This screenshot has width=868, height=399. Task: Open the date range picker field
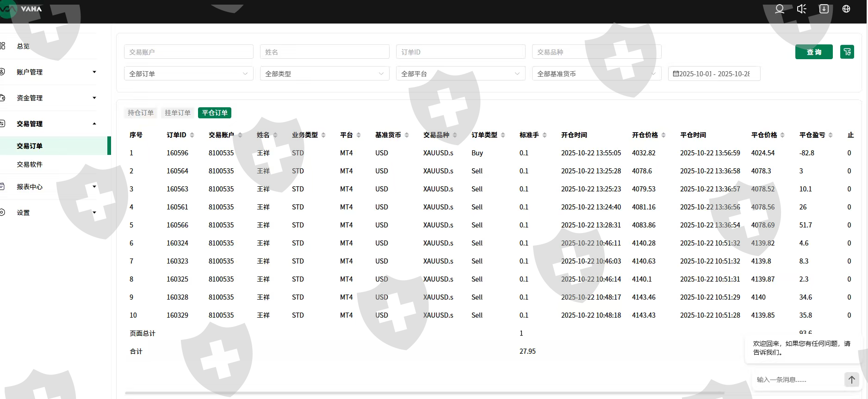point(713,74)
